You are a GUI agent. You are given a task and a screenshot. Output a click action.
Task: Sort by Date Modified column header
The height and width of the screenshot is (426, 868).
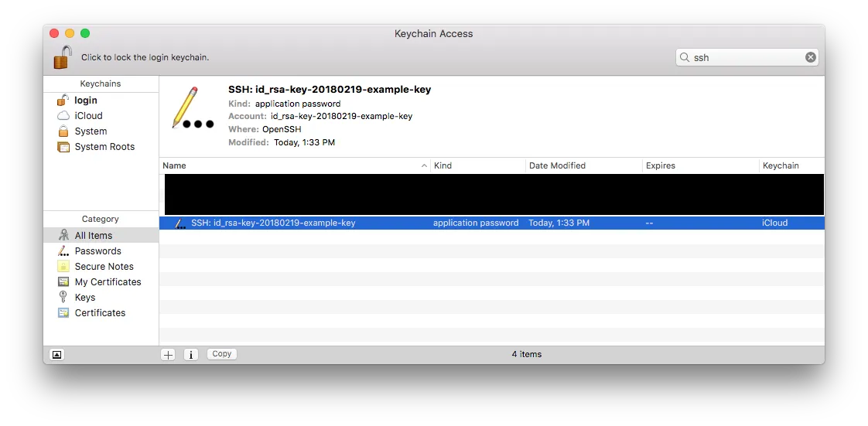[x=584, y=165]
